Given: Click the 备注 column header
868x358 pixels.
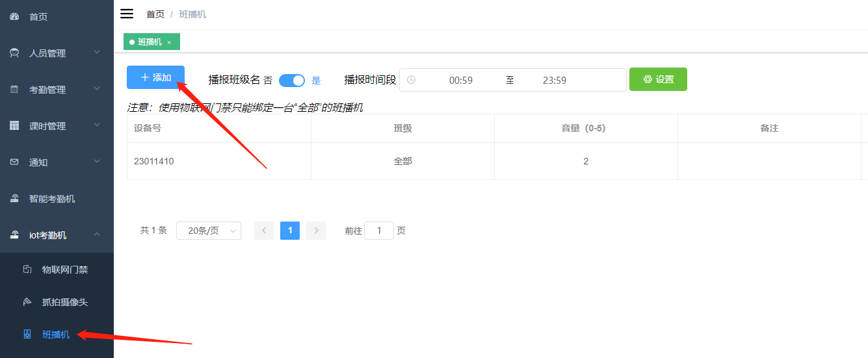Looking at the screenshot, I should (x=769, y=129).
